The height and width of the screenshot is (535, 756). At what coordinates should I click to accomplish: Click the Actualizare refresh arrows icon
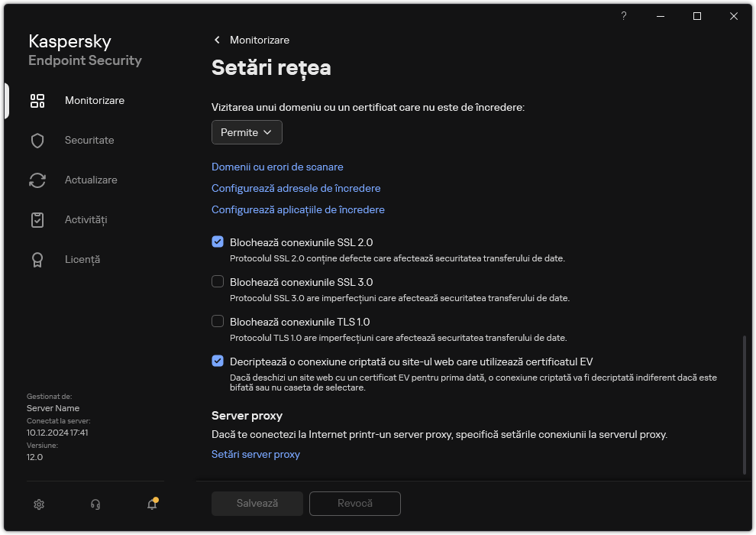pyautogui.click(x=37, y=180)
